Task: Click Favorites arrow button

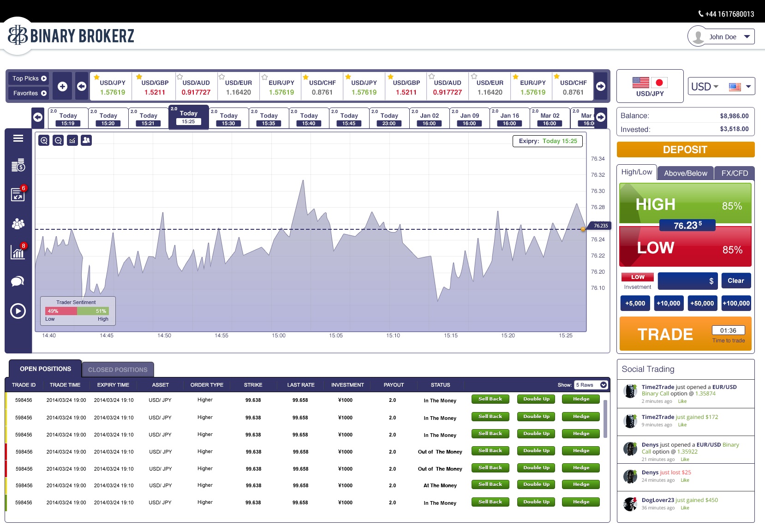Action: pos(44,93)
